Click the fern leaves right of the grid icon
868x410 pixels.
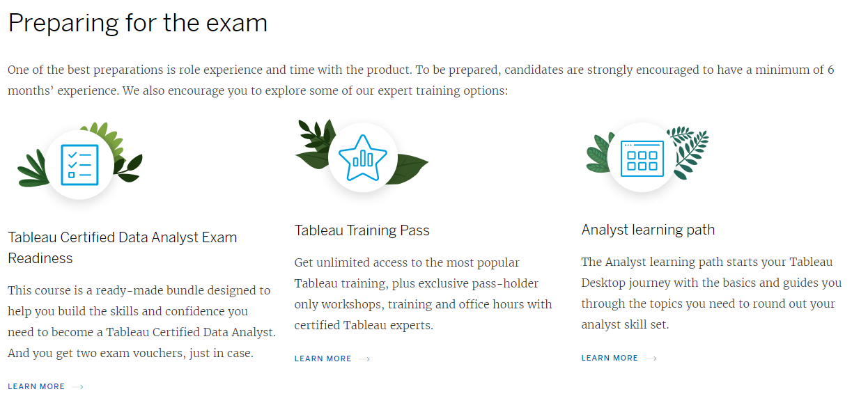pos(688,151)
